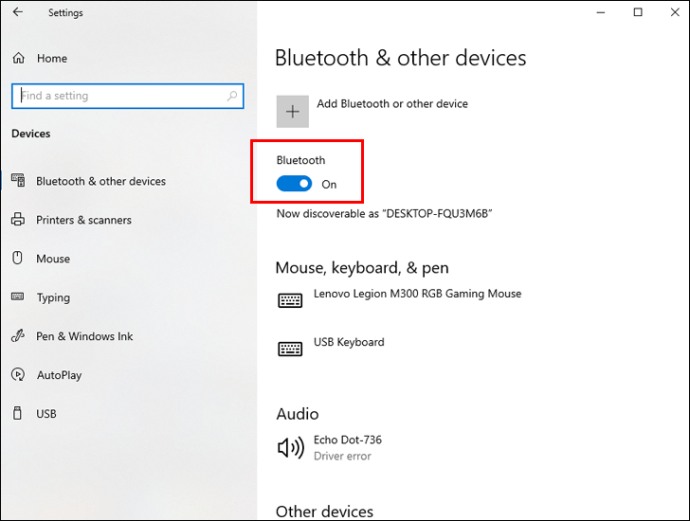The height and width of the screenshot is (521, 690).
Task: Click the USB Keyboard device icon
Action: point(290,349)
